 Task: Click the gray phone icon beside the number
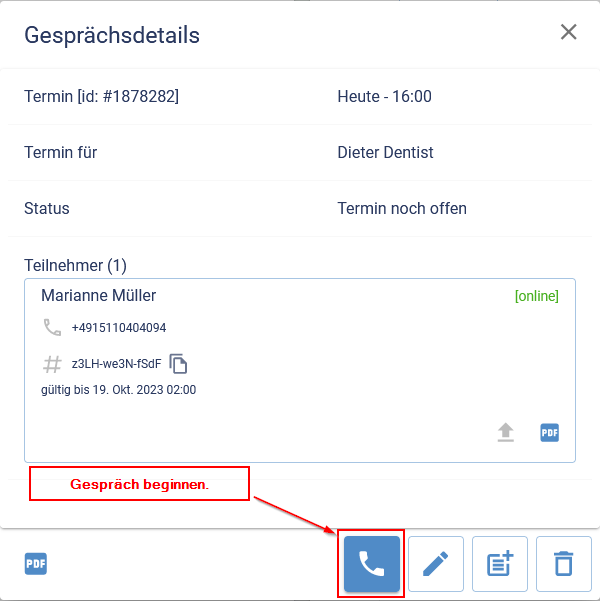52,327
